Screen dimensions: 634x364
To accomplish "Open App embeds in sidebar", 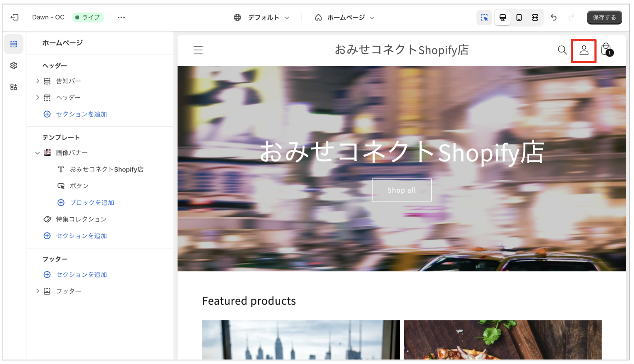I will [x=14, y=87].
